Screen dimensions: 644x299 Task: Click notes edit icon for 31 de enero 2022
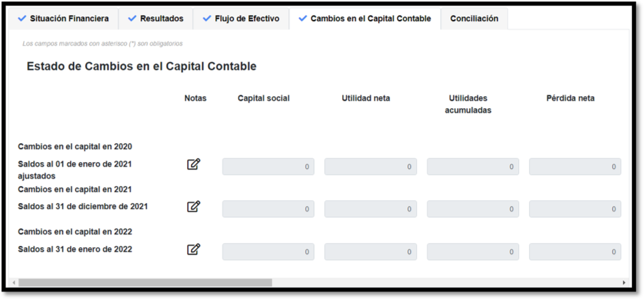click(194, 249)
